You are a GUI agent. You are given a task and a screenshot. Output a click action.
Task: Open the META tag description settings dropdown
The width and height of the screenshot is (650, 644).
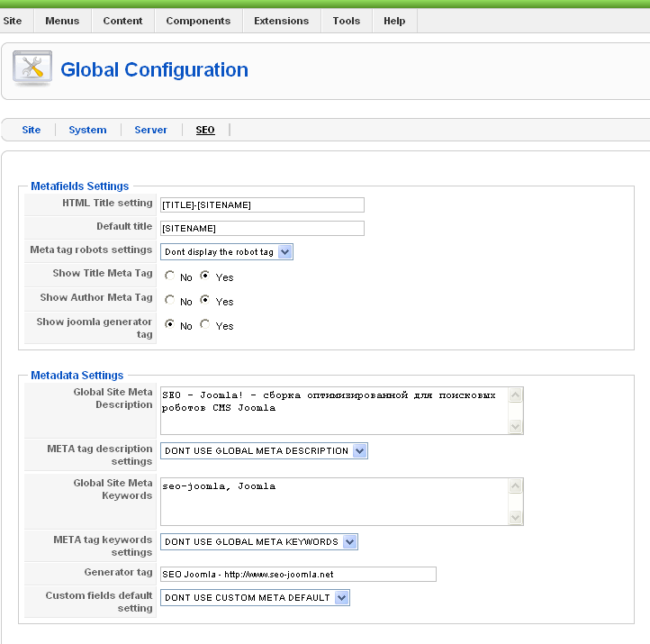pyautogui.click(x=264, y=450)
